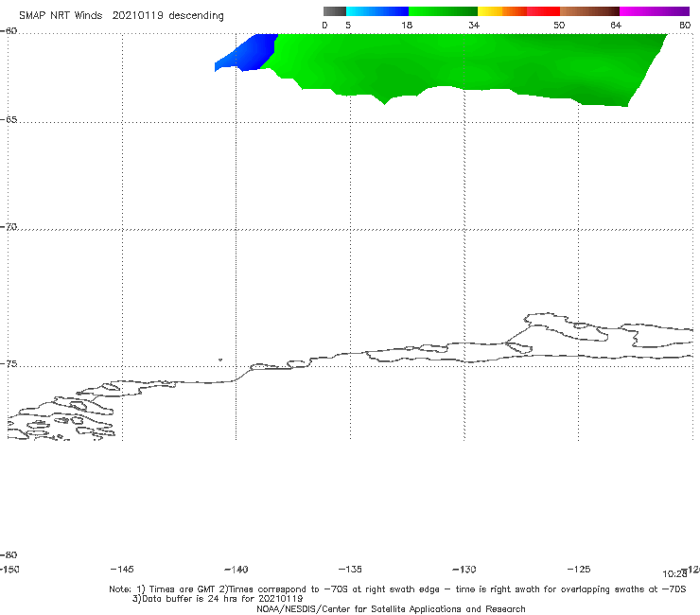The width and height of the screenshot is (700, 615).
Task: Click the title text "SMAP NRT Winds 20210119 descending"
Action: 121,16
